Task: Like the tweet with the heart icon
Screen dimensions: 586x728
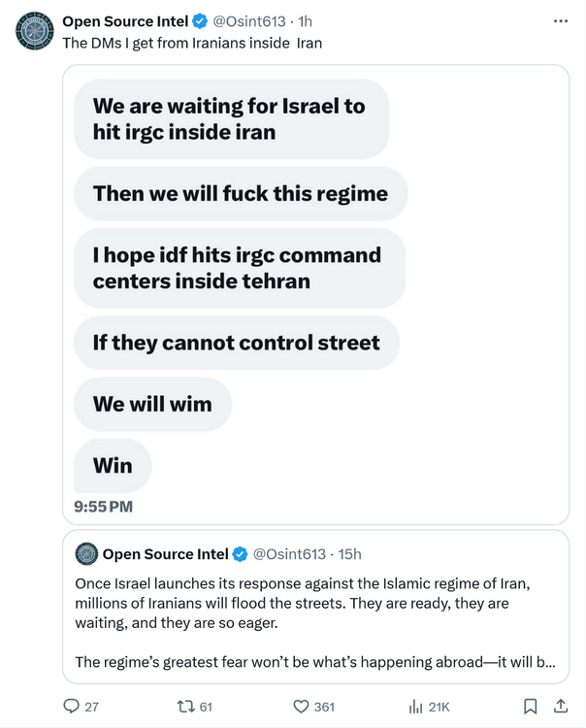Action: 301,707
